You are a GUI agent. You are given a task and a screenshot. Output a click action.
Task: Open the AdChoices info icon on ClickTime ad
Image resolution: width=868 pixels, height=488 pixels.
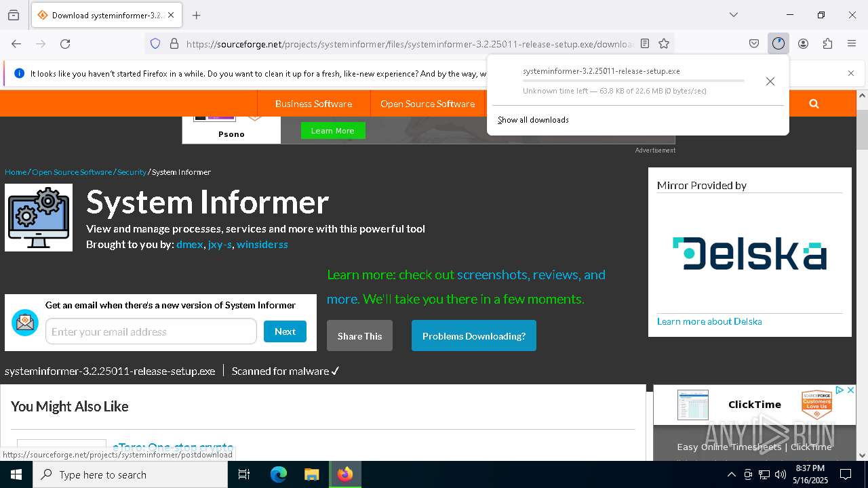coord(840,390)
